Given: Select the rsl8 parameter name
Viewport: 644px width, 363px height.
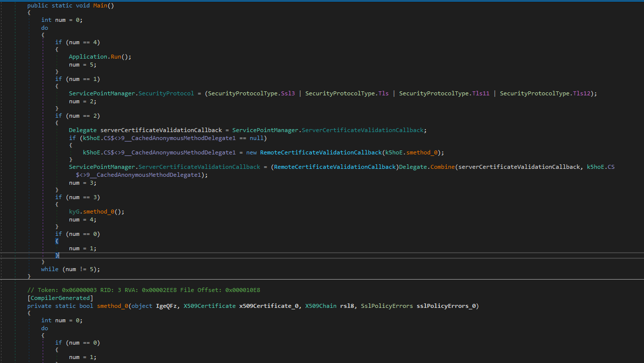Looking at the screenshot, I should [x=347, y=306].
